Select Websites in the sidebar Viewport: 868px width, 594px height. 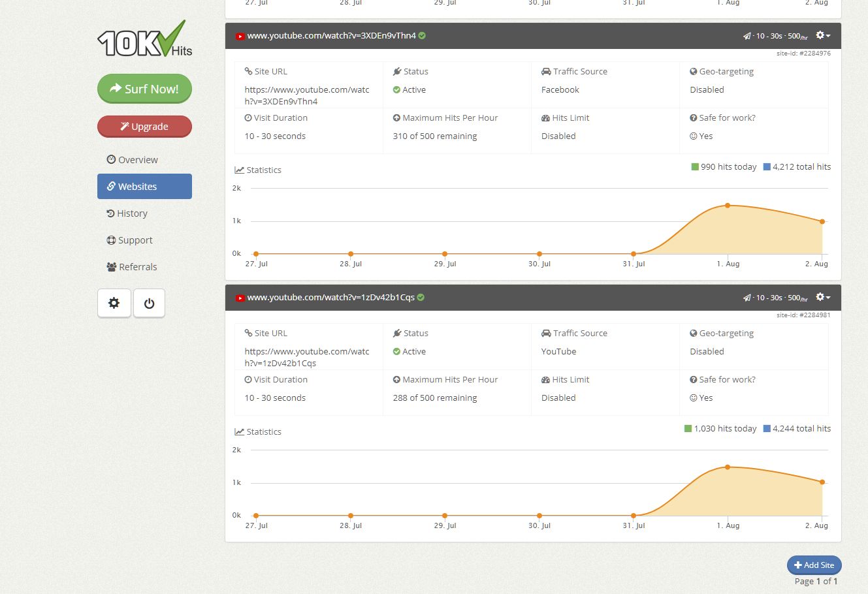pos(144,186)
